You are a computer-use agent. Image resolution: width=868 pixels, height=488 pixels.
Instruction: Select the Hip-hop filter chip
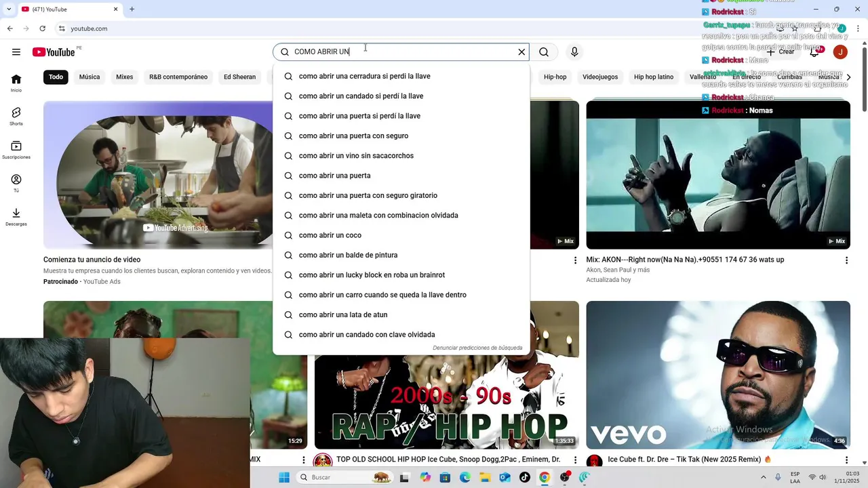coord(555,77)
